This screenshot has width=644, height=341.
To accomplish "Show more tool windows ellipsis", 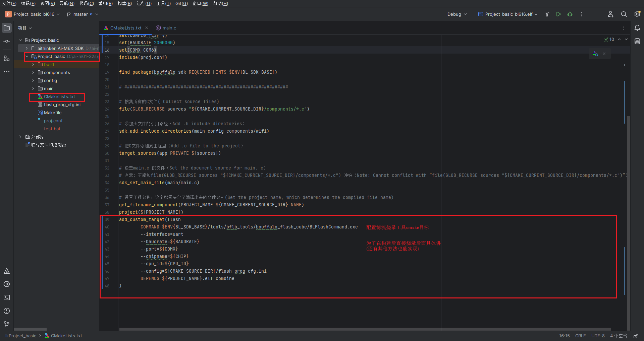I will (7, 72).
